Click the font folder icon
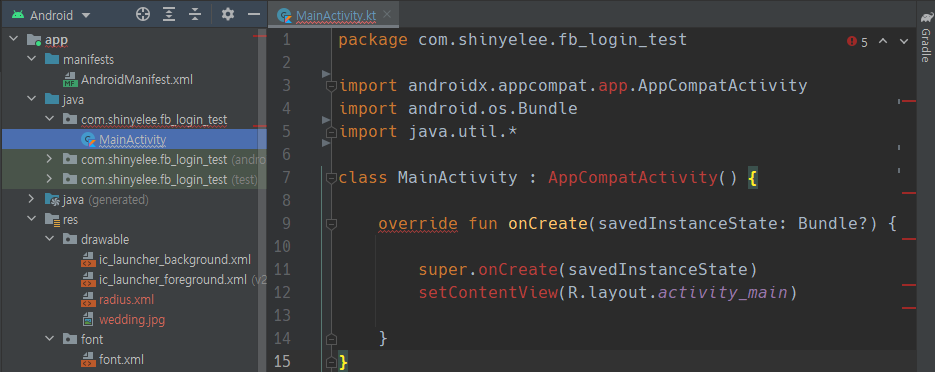 (x=70, y=340)
